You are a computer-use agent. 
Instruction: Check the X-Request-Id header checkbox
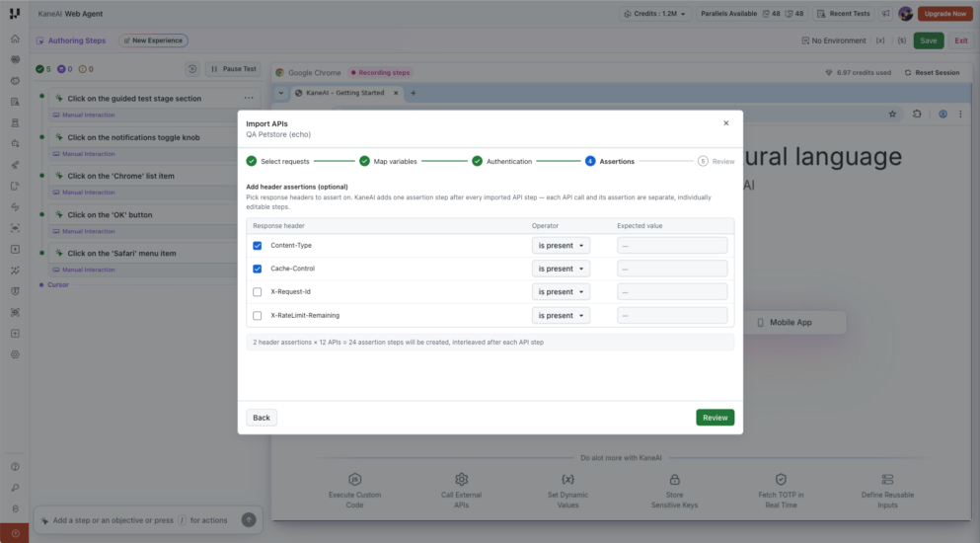[257, 292]
